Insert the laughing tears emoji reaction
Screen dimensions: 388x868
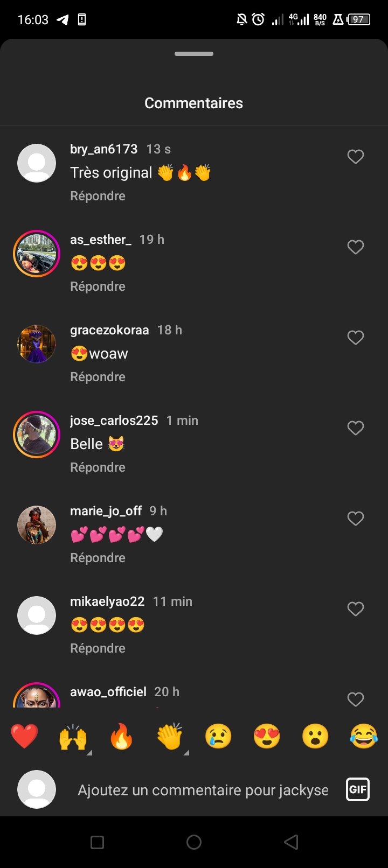coord(364,736)
